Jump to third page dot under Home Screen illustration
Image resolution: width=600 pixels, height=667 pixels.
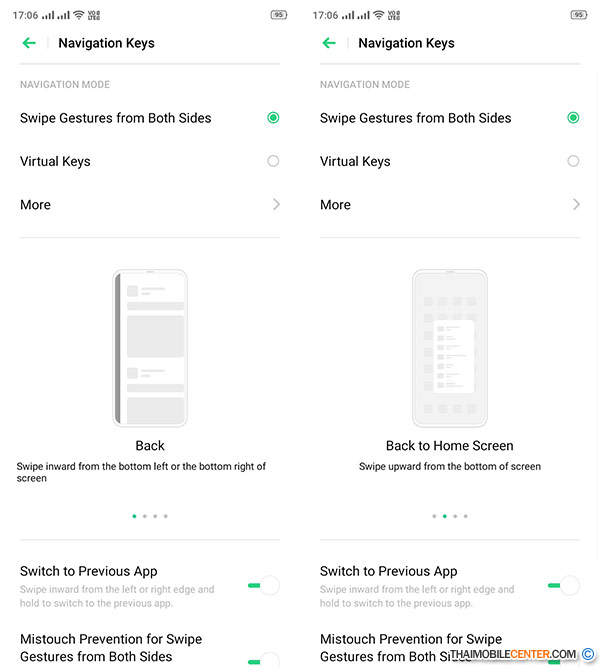(455, 516)
